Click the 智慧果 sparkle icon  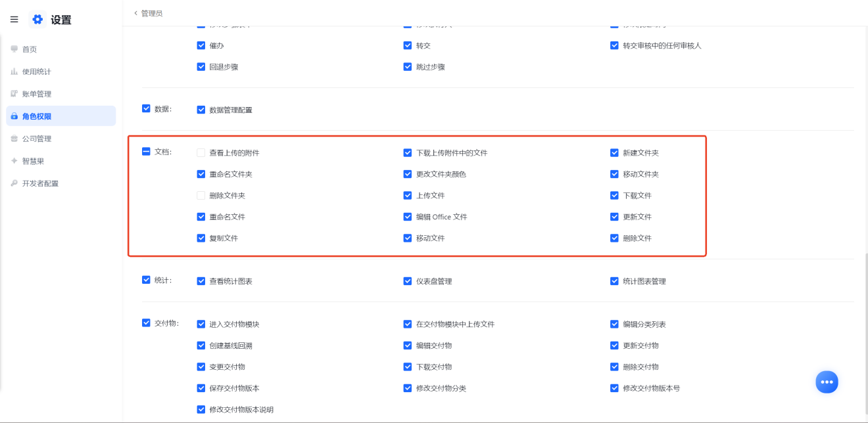[14, 161]
